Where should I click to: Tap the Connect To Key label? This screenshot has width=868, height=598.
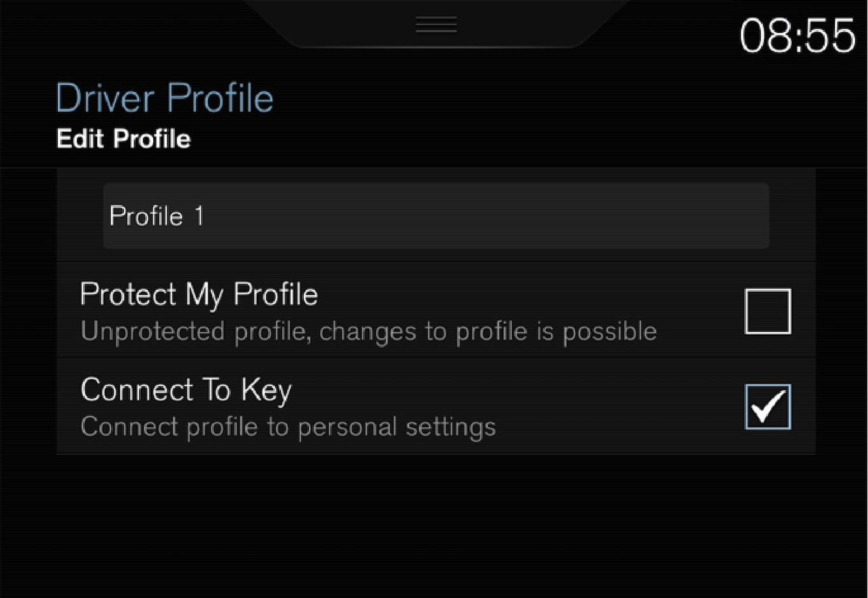click(x=186, y=390)
